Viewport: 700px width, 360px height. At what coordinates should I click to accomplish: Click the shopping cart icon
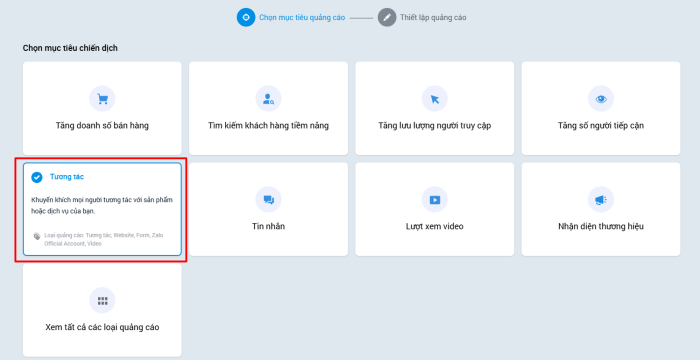102,99
